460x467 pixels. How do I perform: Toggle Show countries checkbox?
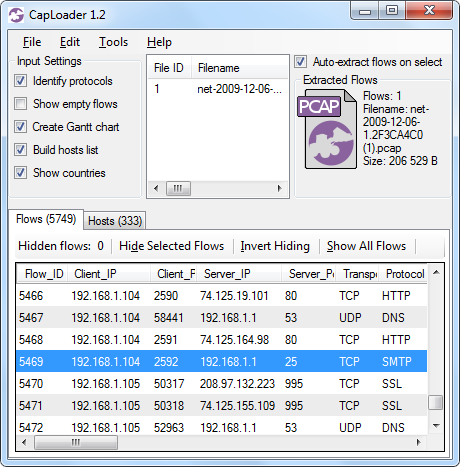(20, 173)
